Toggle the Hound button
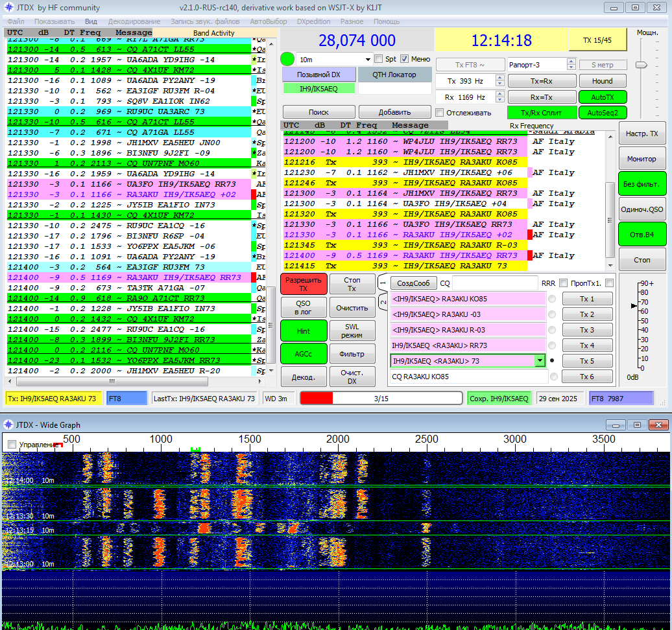Screen dimensions: 672x630 (603, 81)
